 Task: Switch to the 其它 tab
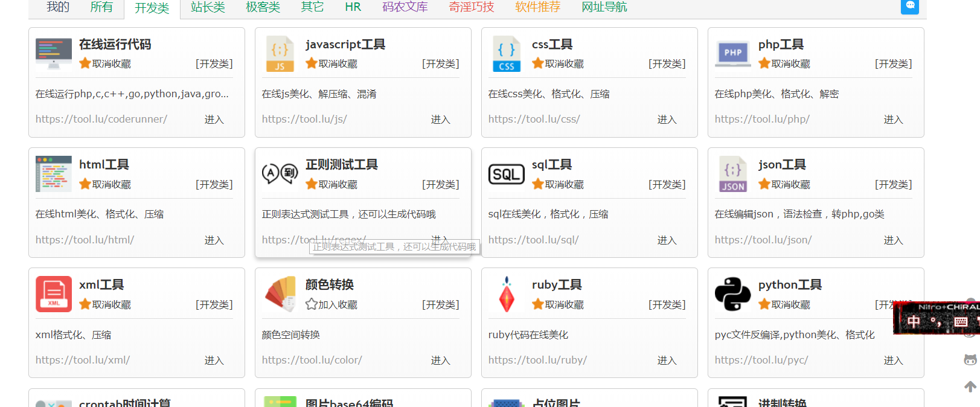pos(312,7)
